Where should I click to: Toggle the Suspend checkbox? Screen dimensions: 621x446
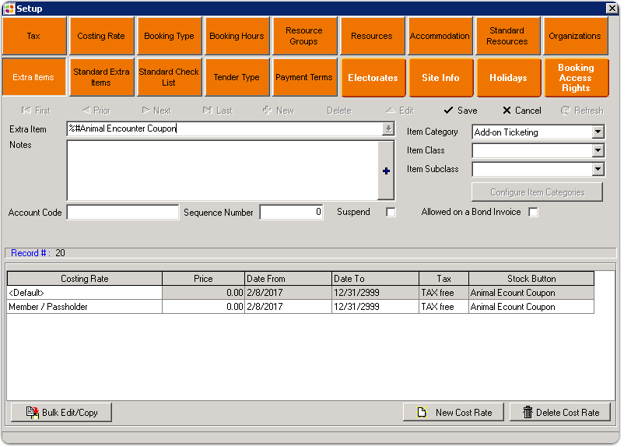coord(391,212)
